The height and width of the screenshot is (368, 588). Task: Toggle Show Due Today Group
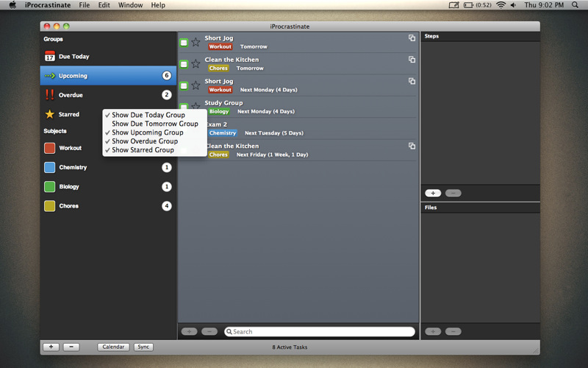click(154, 115)
